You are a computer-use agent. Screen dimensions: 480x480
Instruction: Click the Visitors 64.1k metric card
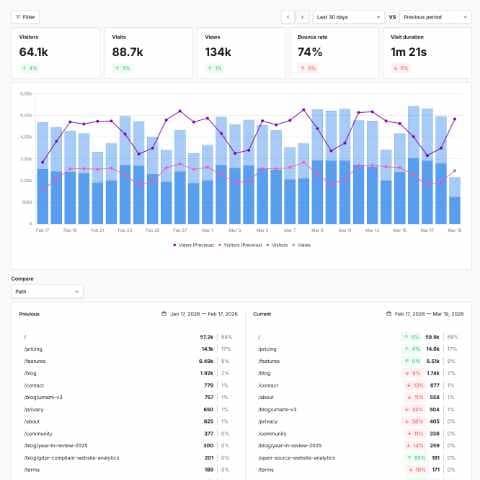pyautogui.click(x=55, y=53)
